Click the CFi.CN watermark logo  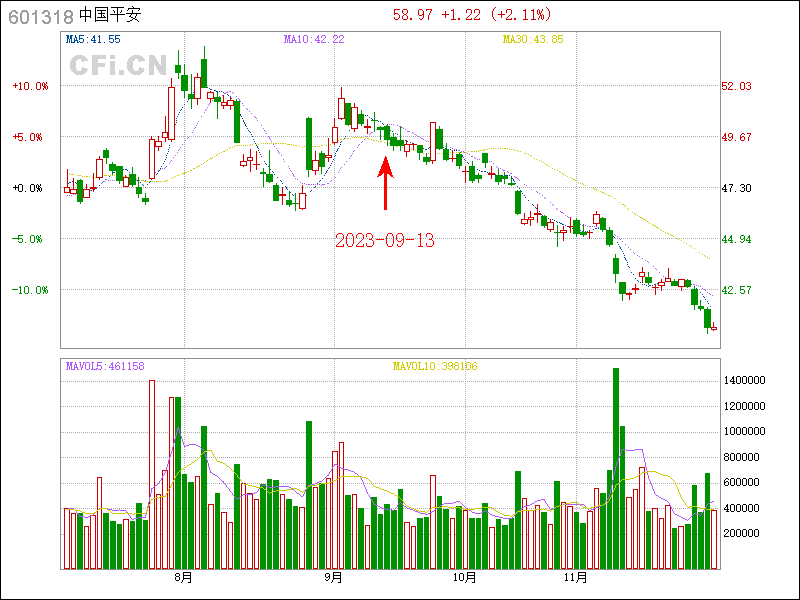117,66
